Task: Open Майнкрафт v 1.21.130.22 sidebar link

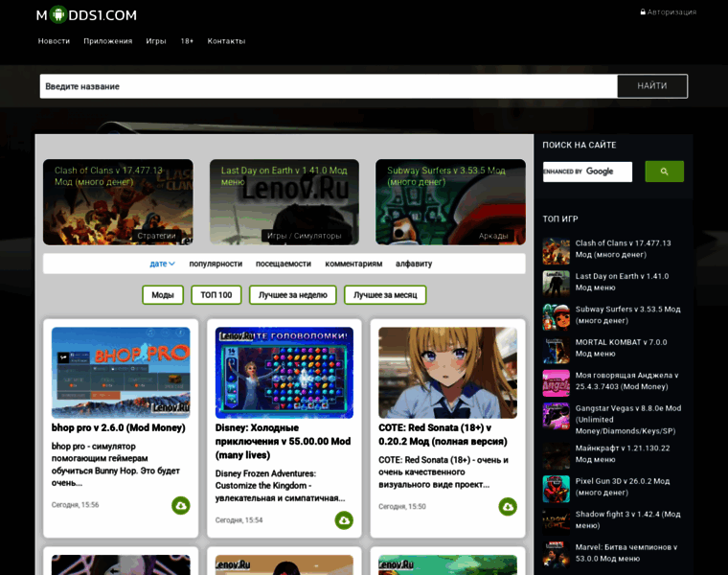Action: point(623,454)
